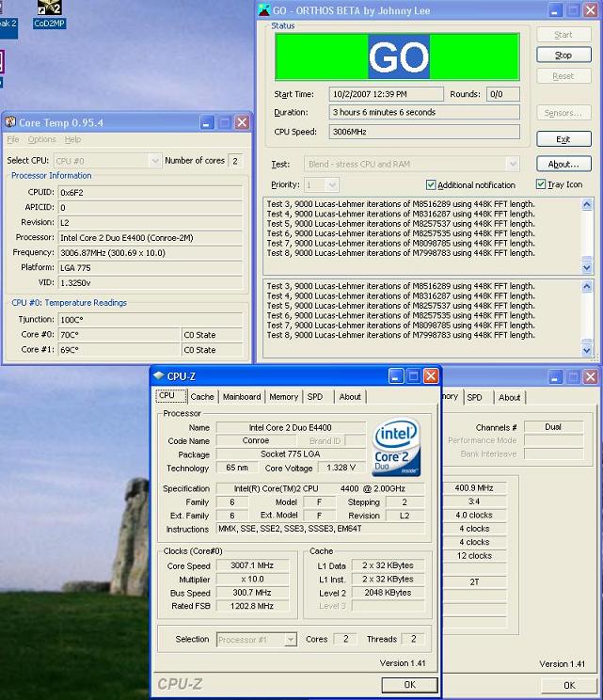The image size is (603, 700).
Task: Click the Duration field in ORTHOS
Action: [x=424, y=112]
